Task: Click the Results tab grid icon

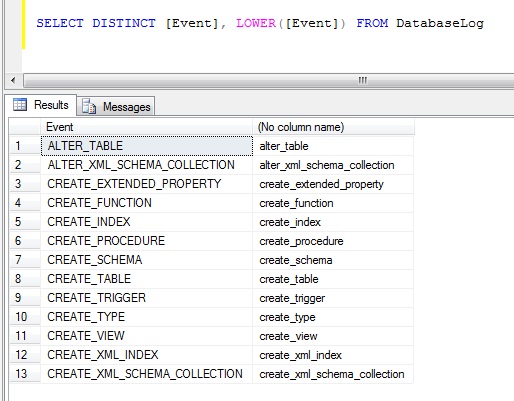Action: point(20,105)
